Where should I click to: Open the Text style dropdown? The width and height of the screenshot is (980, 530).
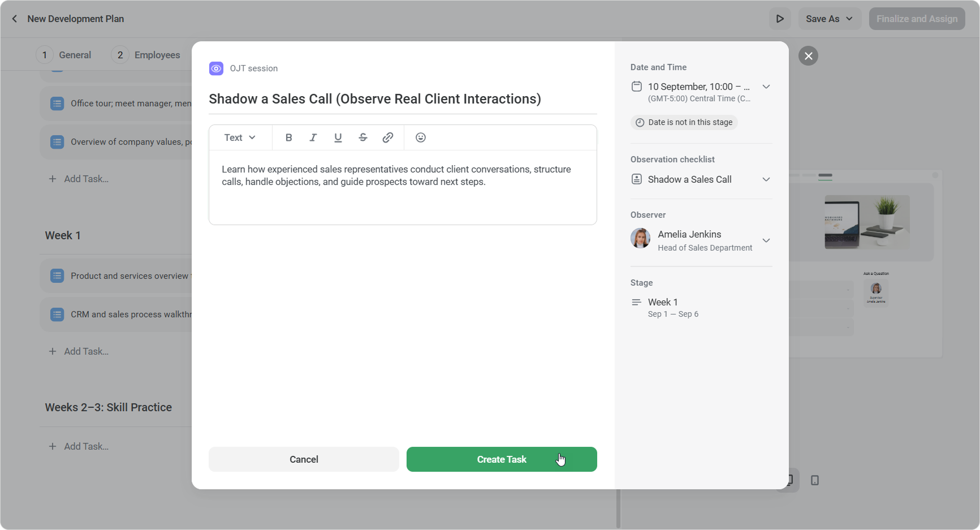click(240, 137)
